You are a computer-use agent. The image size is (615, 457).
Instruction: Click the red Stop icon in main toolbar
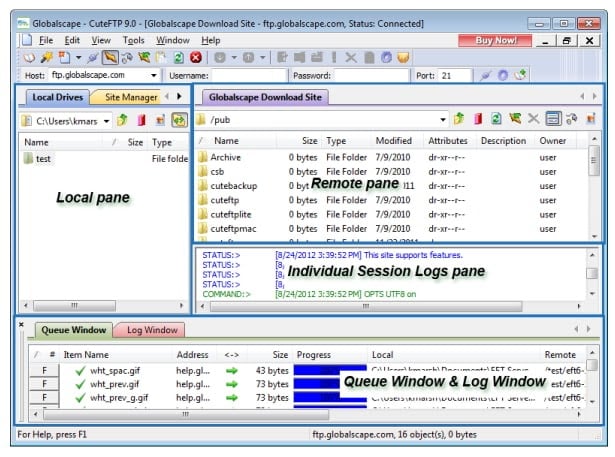pyautogui.click(x=196, y=58)
